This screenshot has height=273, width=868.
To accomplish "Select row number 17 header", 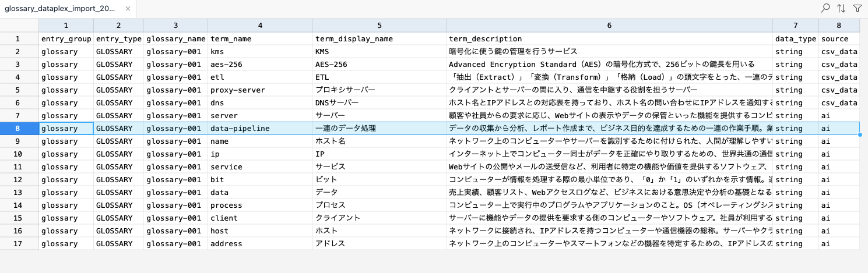I will click(19, 244).
